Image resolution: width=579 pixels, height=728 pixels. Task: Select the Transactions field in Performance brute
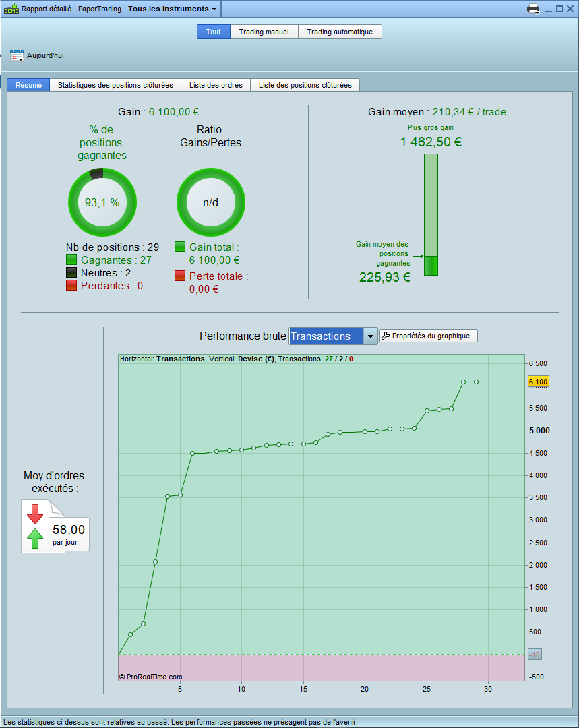tap(326, 336)
